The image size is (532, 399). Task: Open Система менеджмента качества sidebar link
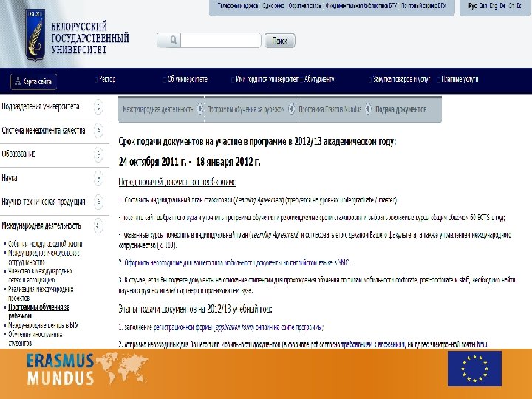[44, 130]
